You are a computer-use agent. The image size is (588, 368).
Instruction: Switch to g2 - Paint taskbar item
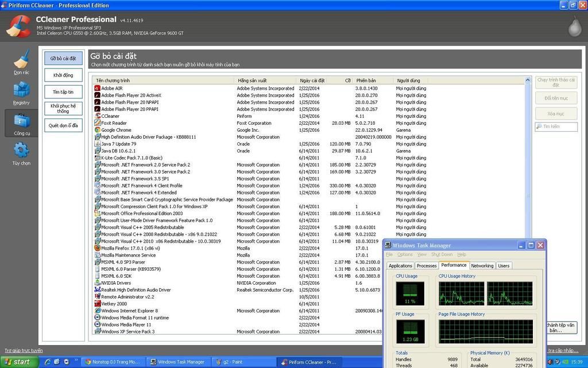243,362
